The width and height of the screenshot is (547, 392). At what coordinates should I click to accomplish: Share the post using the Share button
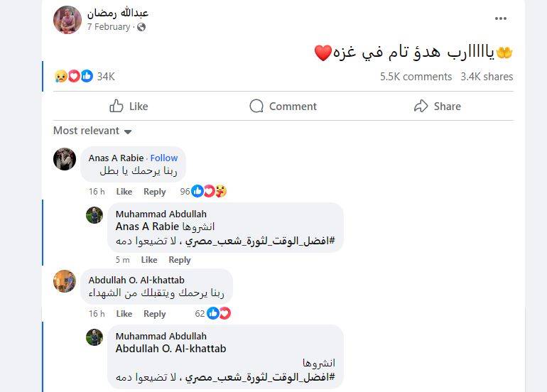click(437, 107)
